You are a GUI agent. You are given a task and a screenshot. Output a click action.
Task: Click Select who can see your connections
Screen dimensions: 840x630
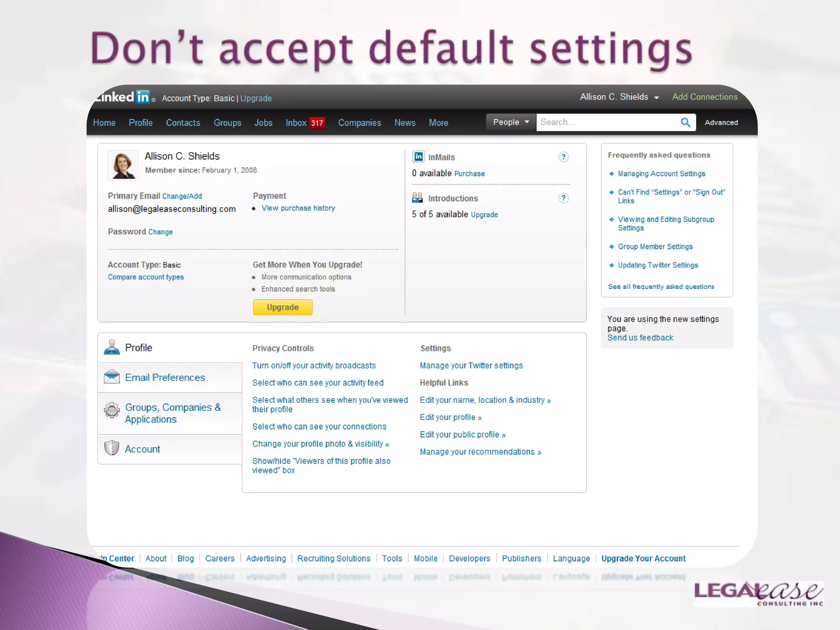pyautogui.click(x=319, y=427)
